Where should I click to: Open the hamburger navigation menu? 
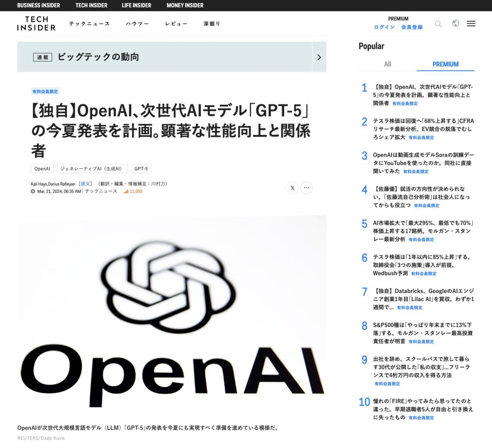(471, 24)
